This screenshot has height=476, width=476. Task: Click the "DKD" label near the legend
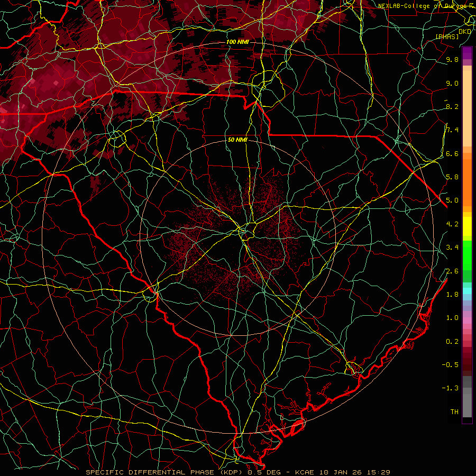(x=464, y=32)
